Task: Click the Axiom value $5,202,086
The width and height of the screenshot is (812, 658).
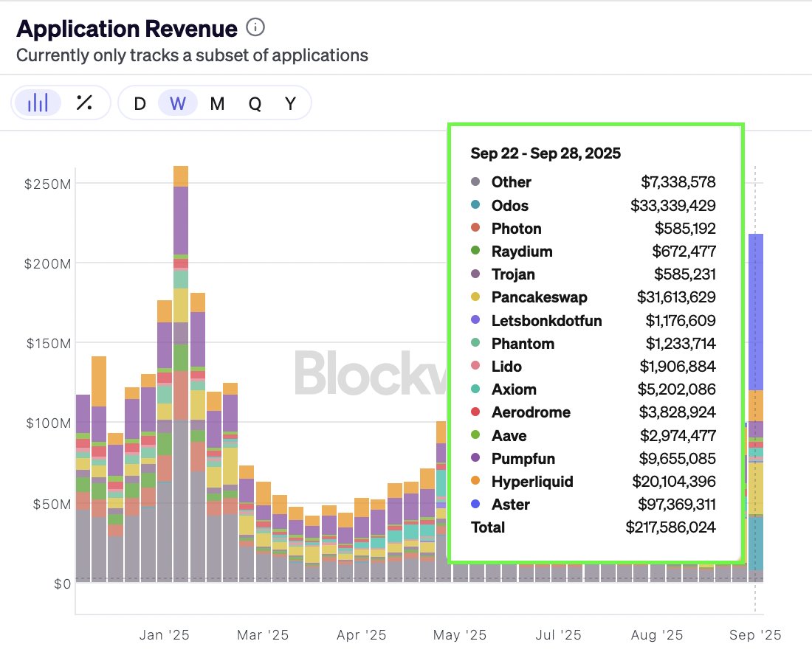Action: pyautogui.click(x=676, y=389)
